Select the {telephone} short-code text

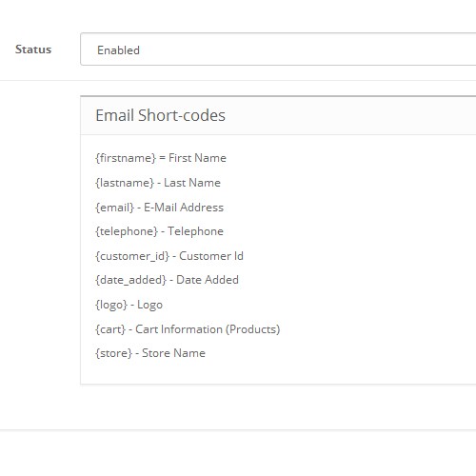pos(127,231)
